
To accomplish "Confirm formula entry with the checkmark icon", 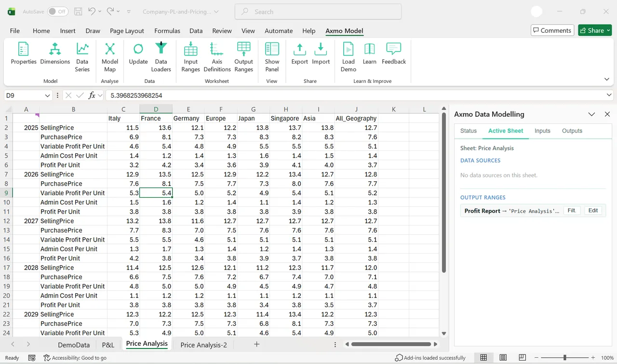I will click(80, 95).
